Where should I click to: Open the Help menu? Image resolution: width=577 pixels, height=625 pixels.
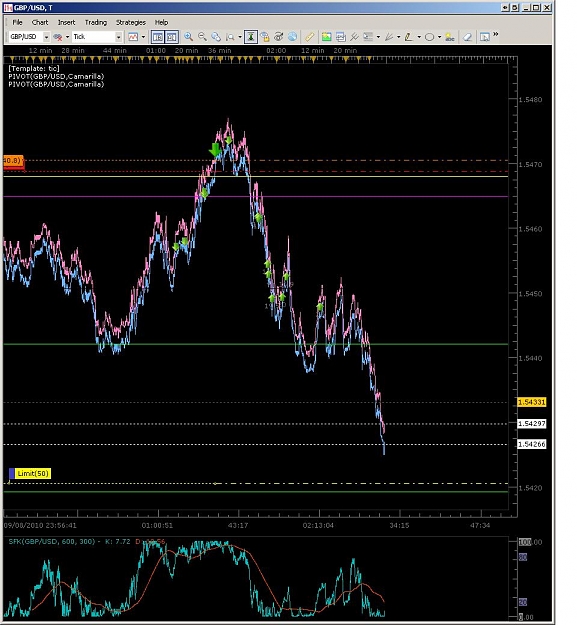click(161, 22)
